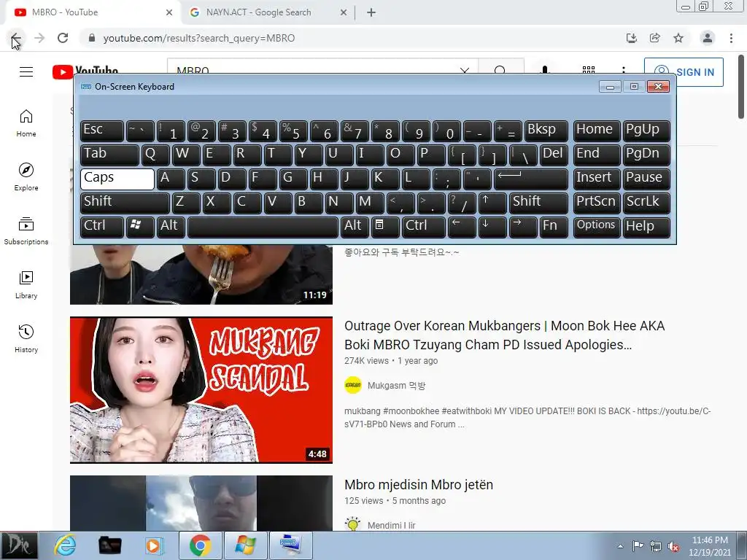This screenshot has height=560, width=747.
Task: Click Esc key on on-screen keyboard
Action: [102, 131]
